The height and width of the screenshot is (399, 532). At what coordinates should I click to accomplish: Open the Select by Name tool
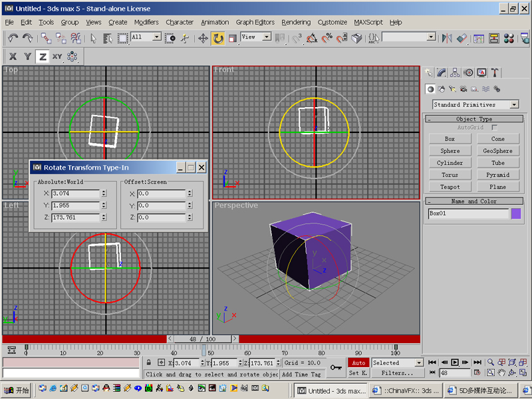tap(108, 38)
